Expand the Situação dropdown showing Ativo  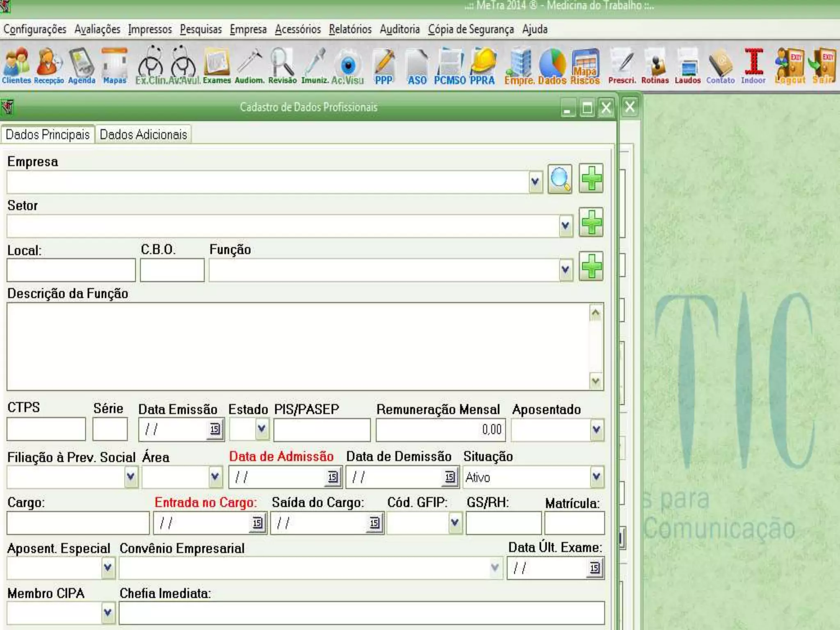coord(596,477)
